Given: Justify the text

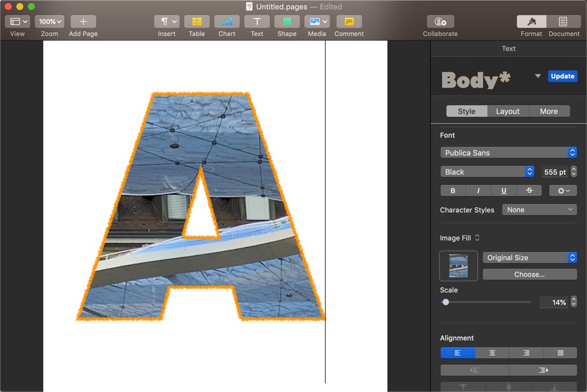Looking at the screenshot, I should pos(560,353).
